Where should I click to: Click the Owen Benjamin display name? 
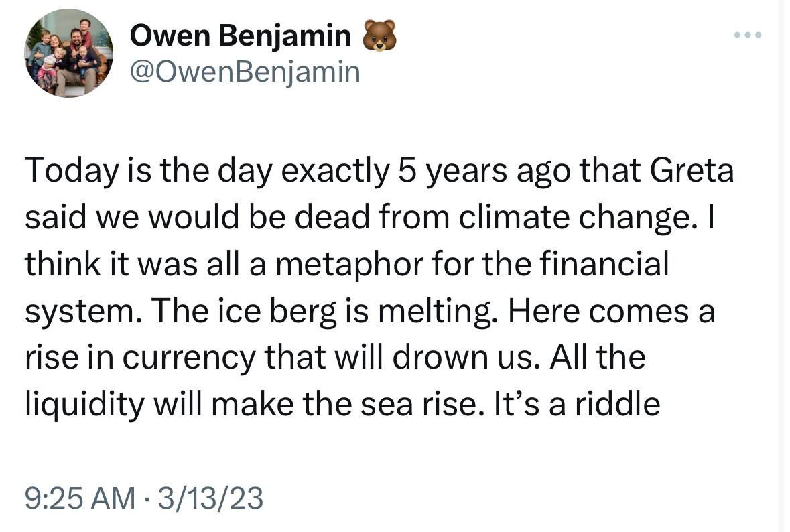pyautogui.click(x=239, y=36)
